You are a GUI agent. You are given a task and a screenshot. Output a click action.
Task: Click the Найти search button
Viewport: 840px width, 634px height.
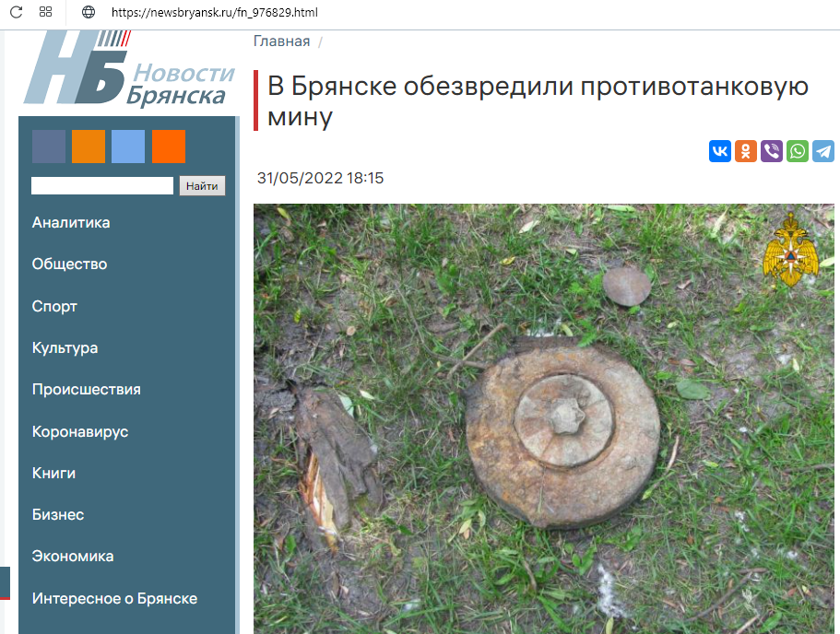click(202, 186)
